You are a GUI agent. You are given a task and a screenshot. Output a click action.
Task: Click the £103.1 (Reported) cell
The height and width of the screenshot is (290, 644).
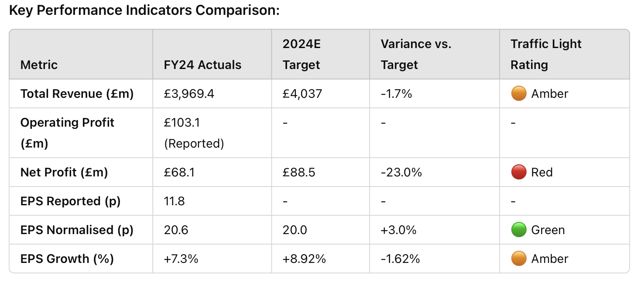coord(194,133)
